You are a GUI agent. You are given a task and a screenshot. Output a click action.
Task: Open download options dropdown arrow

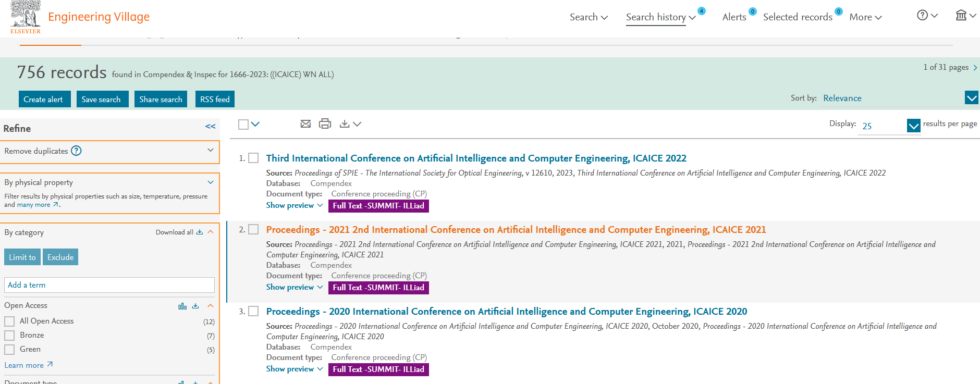357,124
